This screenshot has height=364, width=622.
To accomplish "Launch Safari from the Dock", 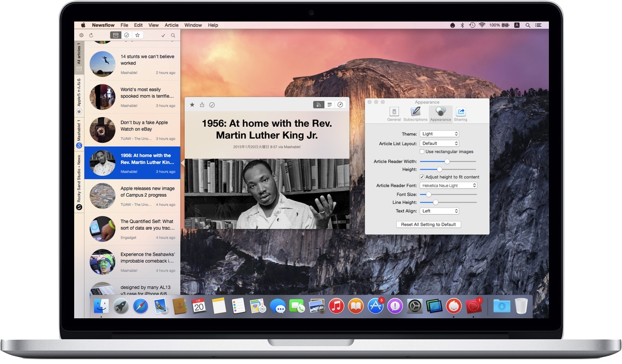I will tap(140, 306).
